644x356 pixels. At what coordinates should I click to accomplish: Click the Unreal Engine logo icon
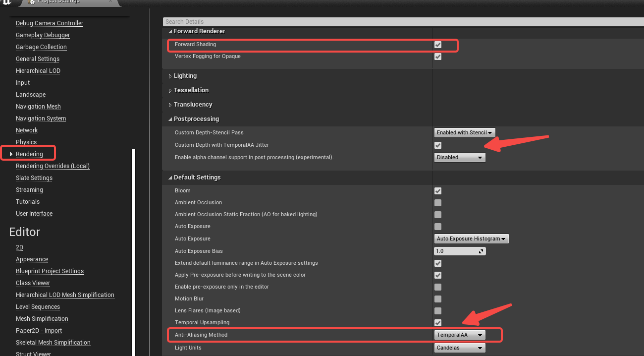pyautogui.click(x=7, y=2)
